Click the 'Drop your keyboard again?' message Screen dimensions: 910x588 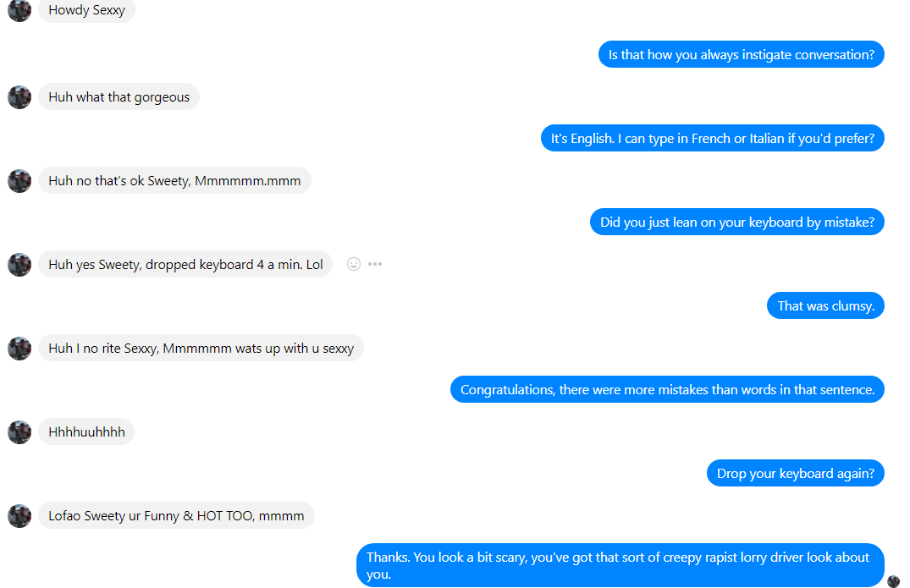pos(795,473)
